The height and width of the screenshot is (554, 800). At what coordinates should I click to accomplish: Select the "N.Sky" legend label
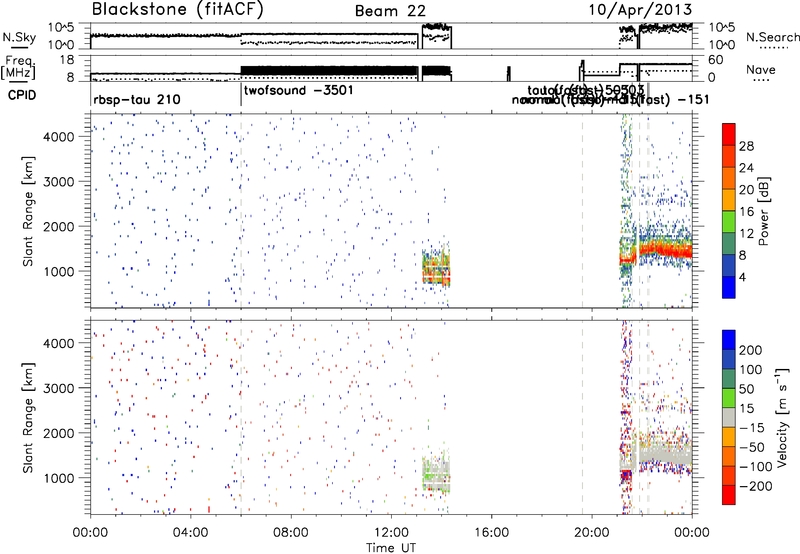pos(19,37)
